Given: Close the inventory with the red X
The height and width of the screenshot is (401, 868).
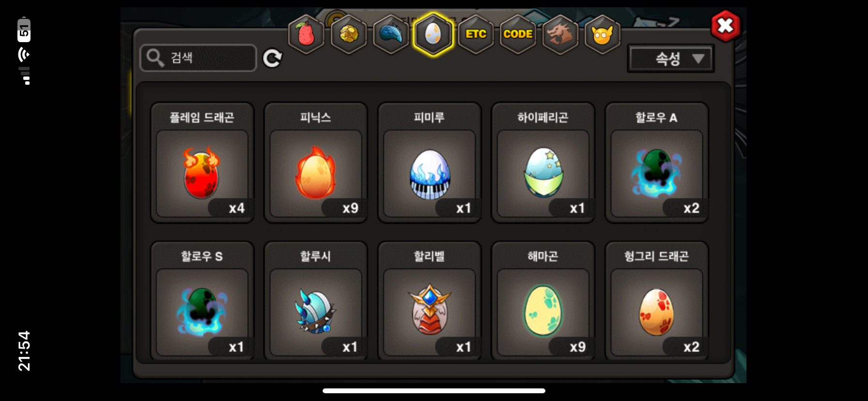Looking at the screenshot, I should [x=726, y=25].
